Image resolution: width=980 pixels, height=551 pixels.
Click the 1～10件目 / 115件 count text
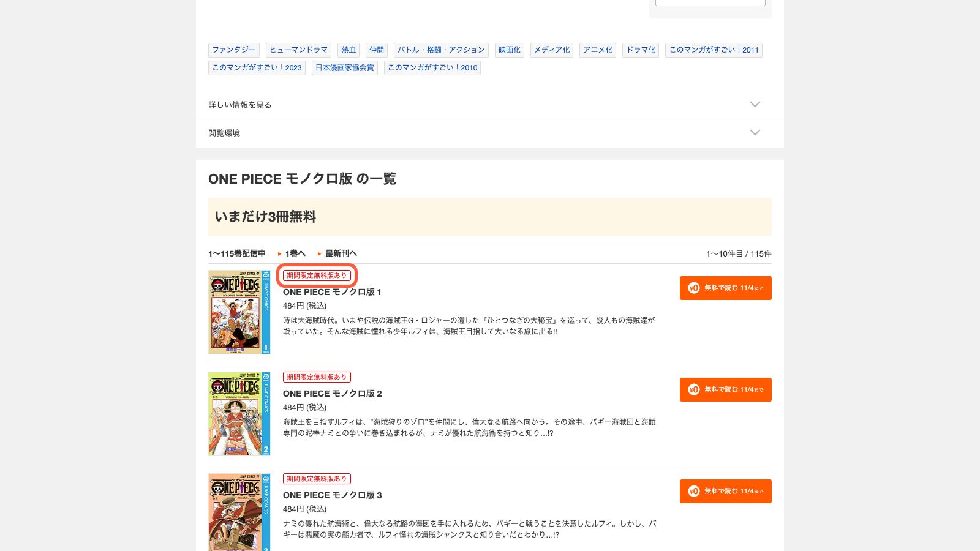tap(739, 253)
